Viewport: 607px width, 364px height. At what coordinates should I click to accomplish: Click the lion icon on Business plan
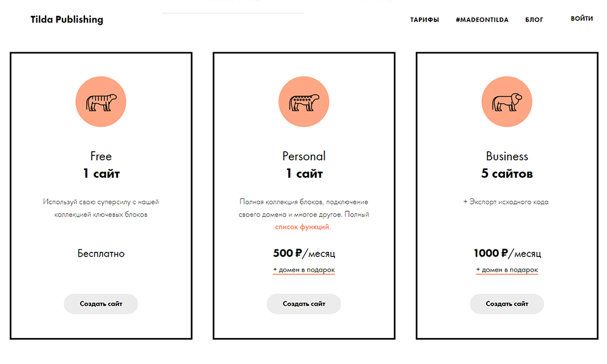(507, 103)
